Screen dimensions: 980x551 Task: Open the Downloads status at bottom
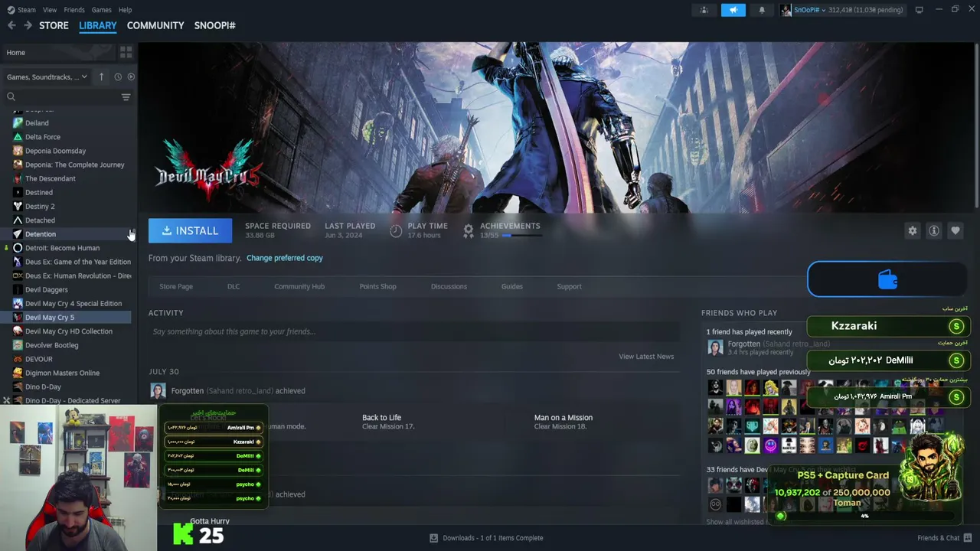[x=486, y=538]
